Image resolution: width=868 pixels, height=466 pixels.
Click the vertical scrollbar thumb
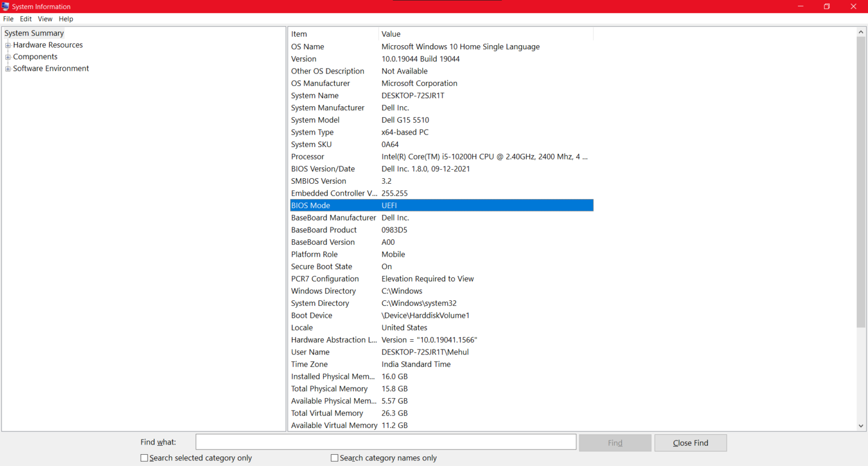pos(861,183)
